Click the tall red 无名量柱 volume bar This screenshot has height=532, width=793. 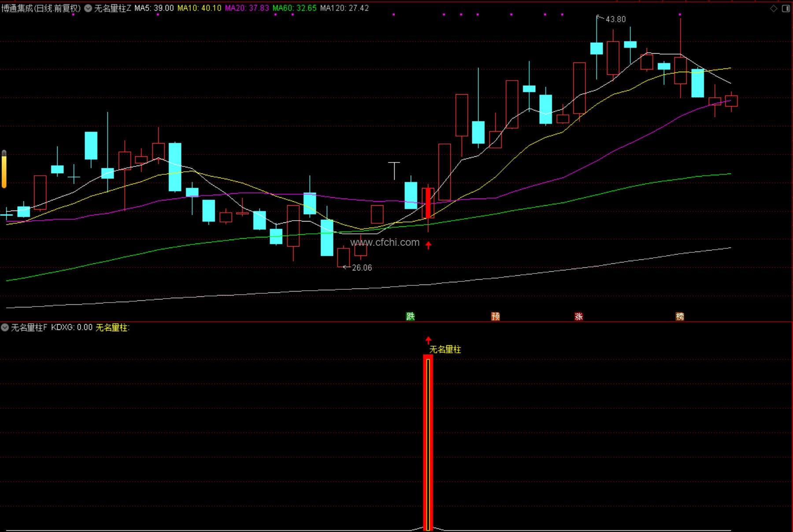click(x=428, y=443)
